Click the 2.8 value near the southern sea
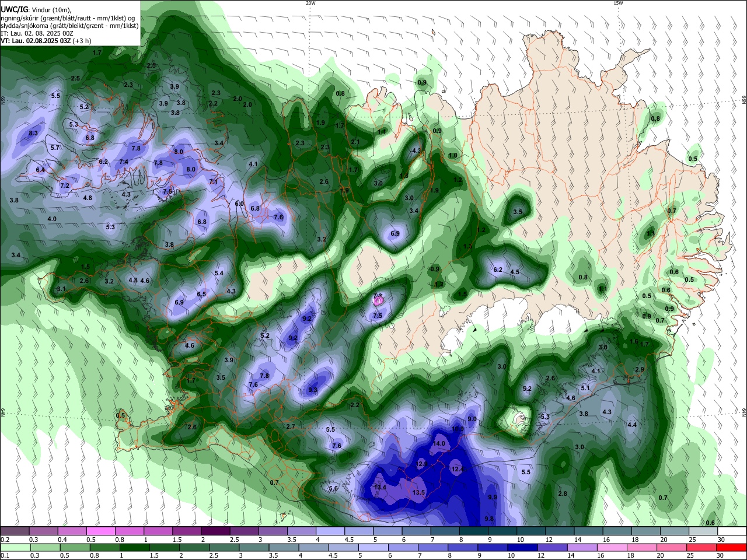The height and width of the screenshot is (560, 747). click(x=563, y=494)
